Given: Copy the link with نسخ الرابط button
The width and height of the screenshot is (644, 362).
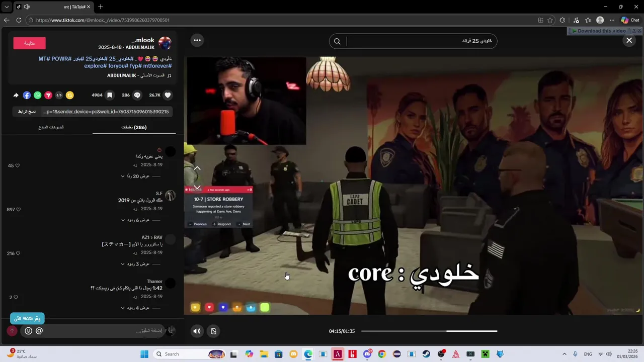Looking at the screenshot, I should tap(27, 111).
